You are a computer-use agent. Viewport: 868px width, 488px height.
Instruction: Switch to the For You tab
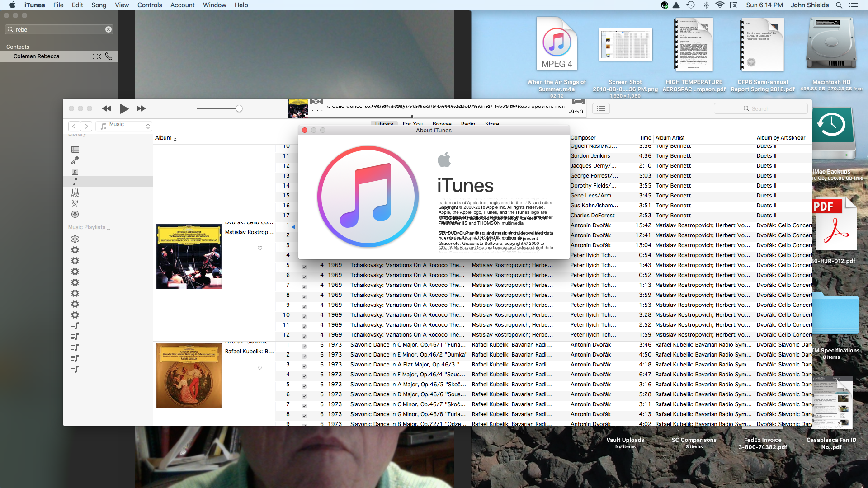tap(413, 123)
